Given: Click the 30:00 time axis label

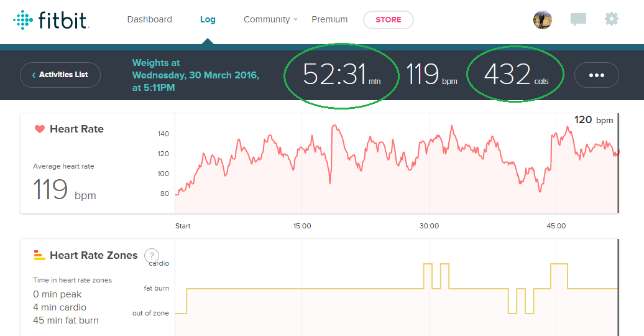Looking at the screenshot, I should (x=429, y=226).
